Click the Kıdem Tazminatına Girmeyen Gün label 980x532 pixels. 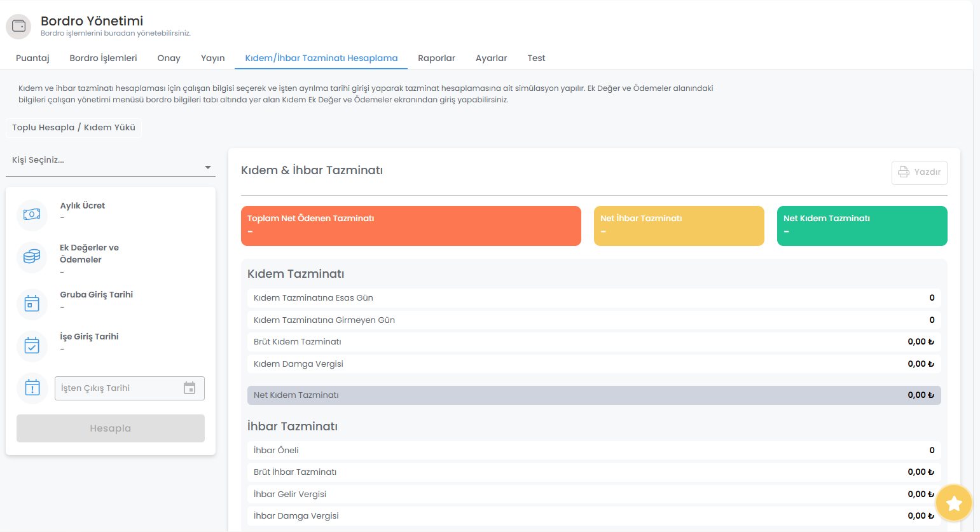click(x=324, y=320)
